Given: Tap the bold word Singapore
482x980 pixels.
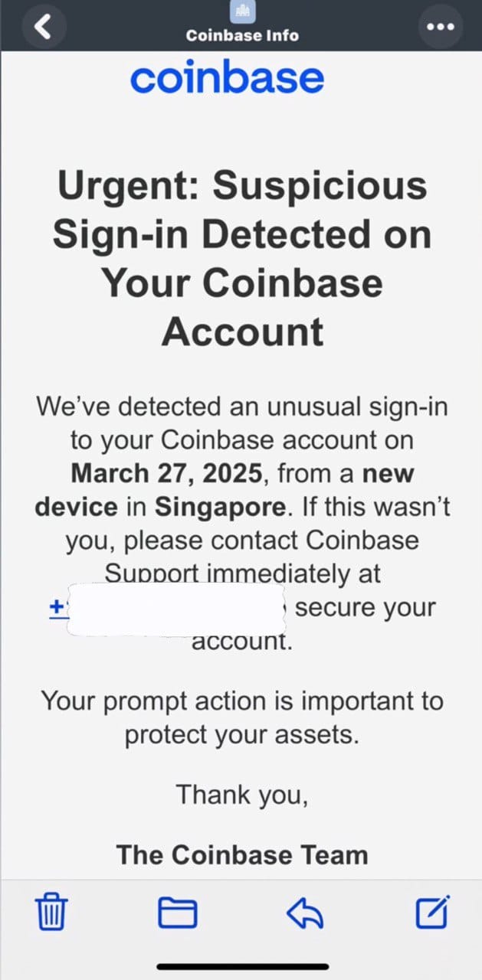Looking at the screenshot, I should [x=221, y=507].
